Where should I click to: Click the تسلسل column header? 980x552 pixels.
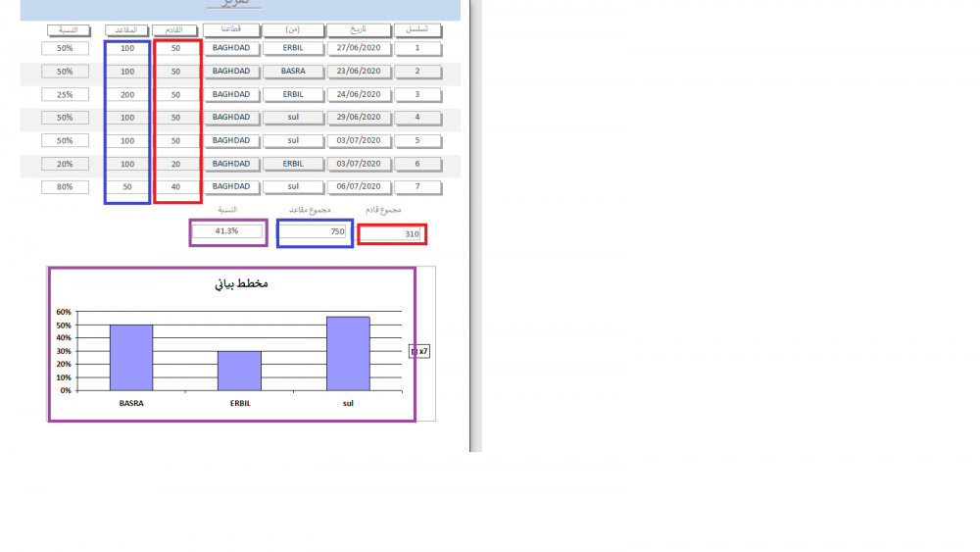(x=417, y=29)
